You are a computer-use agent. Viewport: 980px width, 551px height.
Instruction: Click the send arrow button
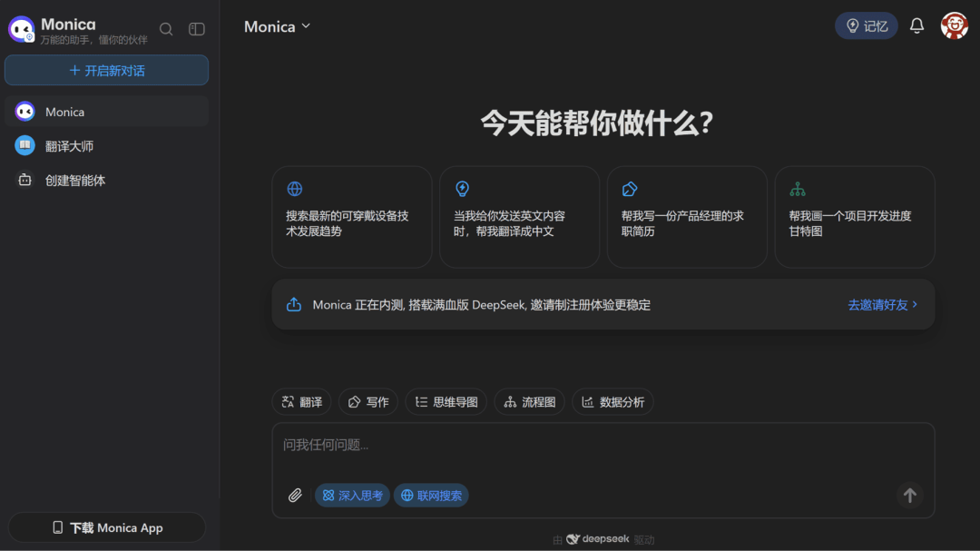(909, 496)
